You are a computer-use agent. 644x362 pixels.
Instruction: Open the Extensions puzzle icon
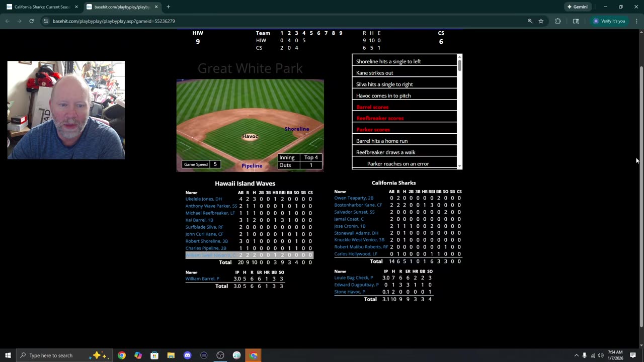tap(558, 21)
